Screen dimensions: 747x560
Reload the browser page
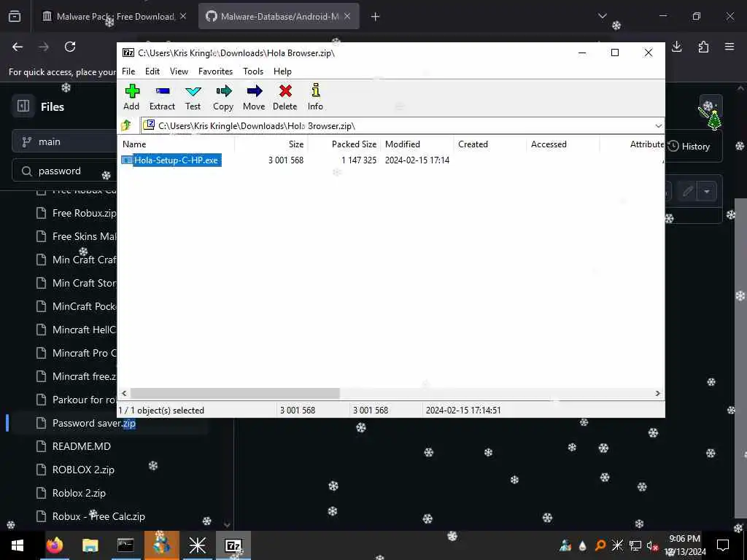[70, 47]
